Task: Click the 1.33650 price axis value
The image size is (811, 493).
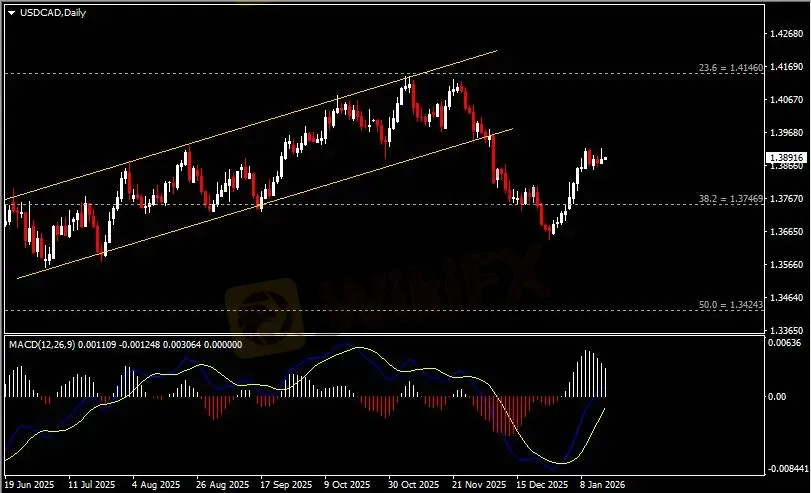Action: 785,329
